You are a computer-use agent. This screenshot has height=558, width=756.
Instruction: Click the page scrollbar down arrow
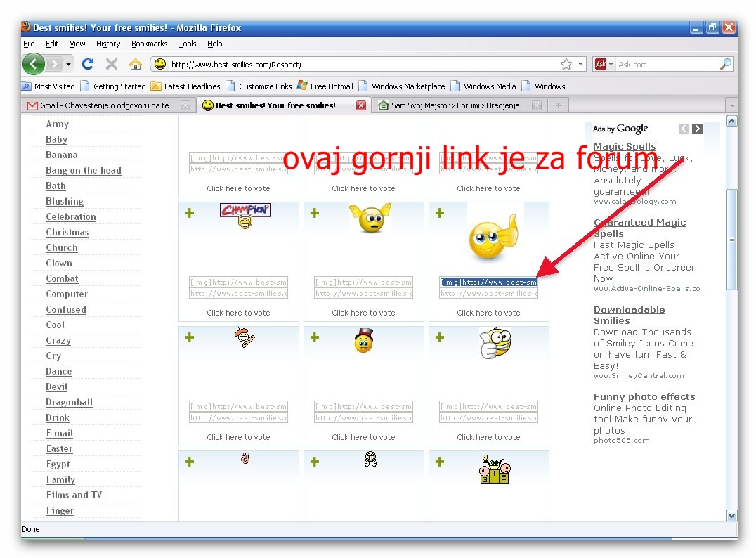732,515
